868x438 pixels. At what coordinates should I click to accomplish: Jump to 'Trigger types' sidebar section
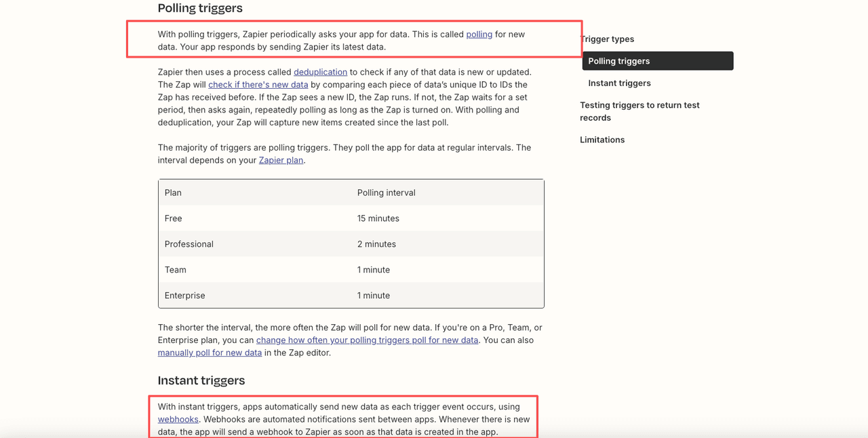608,39
